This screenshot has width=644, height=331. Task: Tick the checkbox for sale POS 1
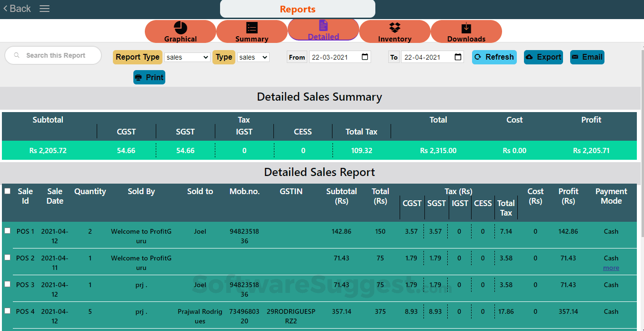click(x=8, y=231)
